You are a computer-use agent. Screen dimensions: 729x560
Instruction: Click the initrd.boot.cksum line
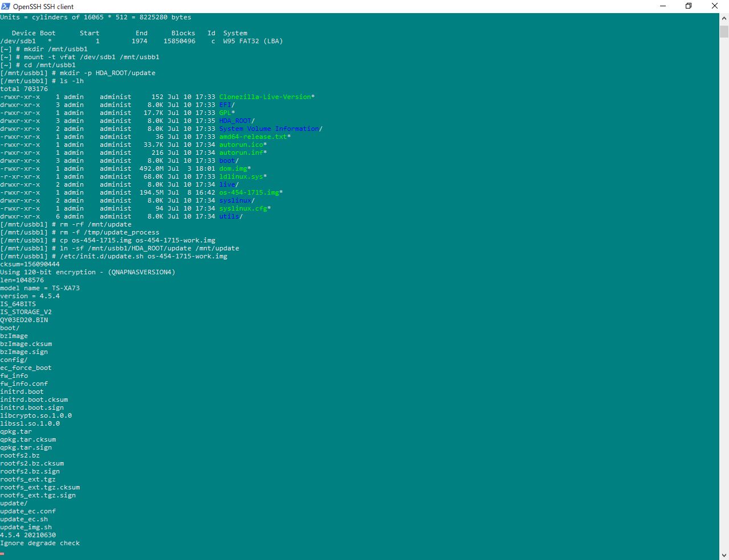pos(34,400)
